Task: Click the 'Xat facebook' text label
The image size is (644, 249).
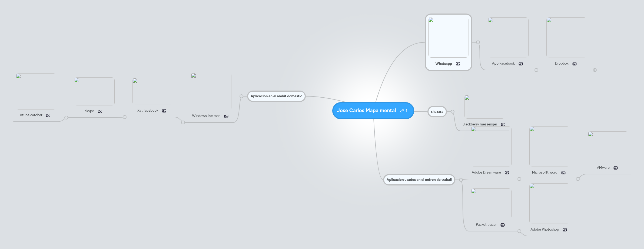Action: (x=148, y=111)
